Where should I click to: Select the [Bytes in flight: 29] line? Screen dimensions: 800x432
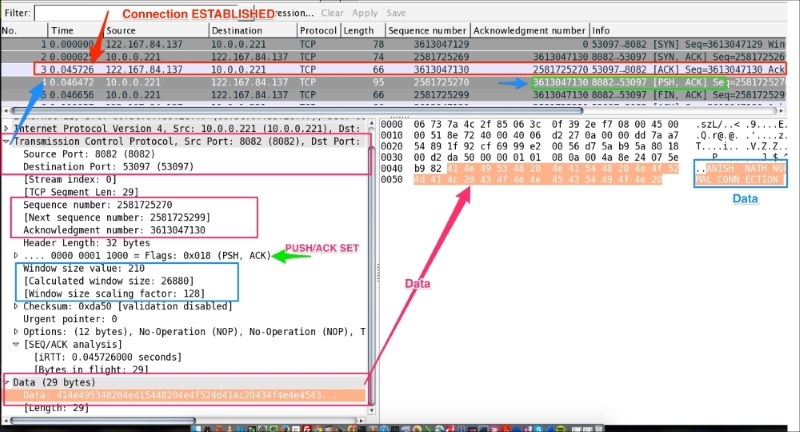coord(91,369)
